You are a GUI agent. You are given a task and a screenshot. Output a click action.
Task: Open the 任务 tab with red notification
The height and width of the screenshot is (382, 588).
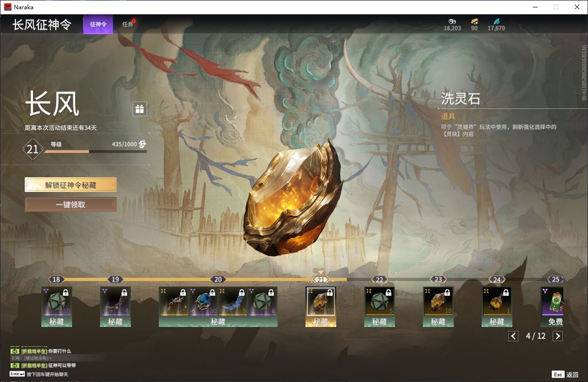(128, 24)
